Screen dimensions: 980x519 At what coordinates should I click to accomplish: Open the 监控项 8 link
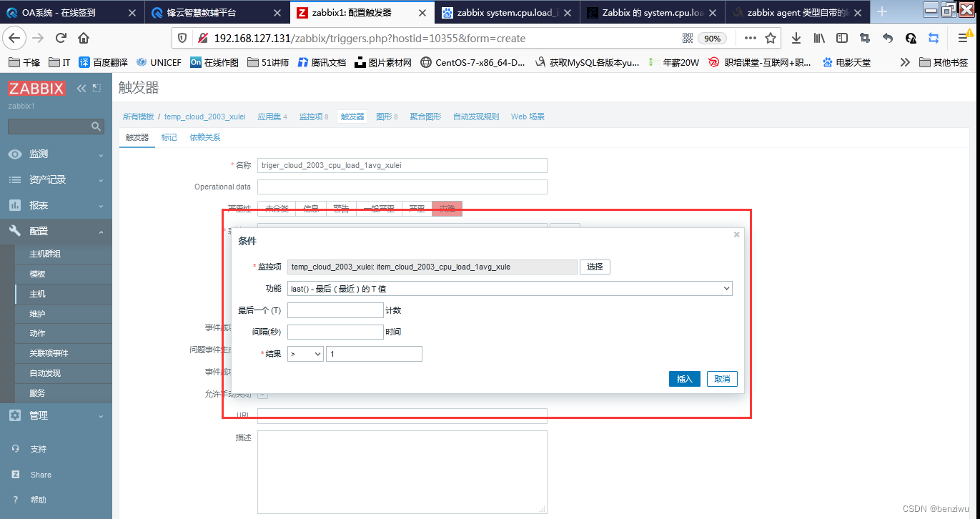click(313, 117)
